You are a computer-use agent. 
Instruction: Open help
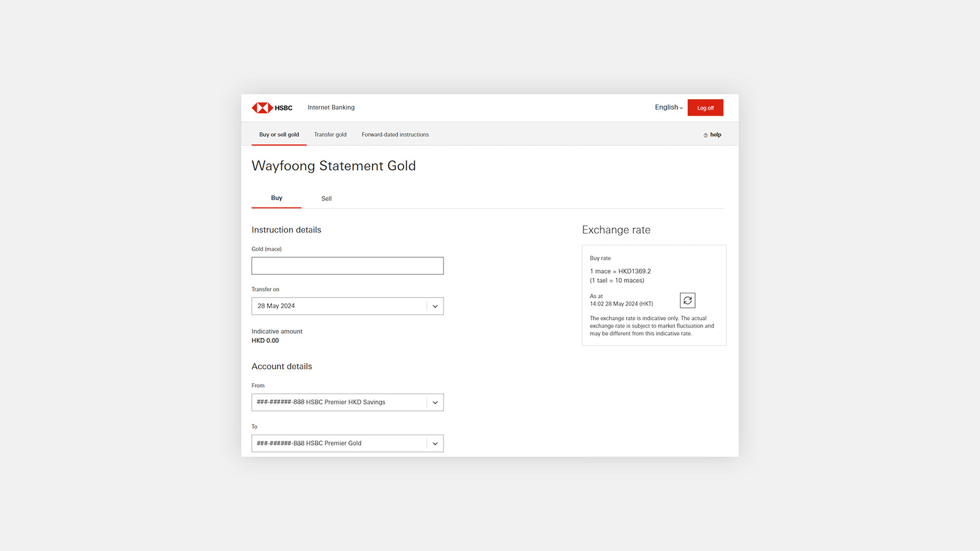coord(712,135)
